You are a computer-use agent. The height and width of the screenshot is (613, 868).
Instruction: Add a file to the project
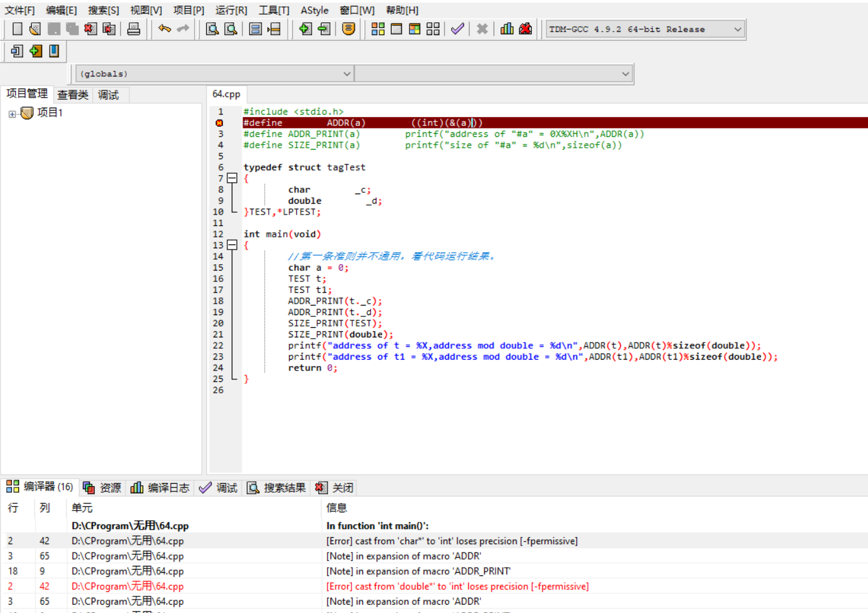click(306, 29)
